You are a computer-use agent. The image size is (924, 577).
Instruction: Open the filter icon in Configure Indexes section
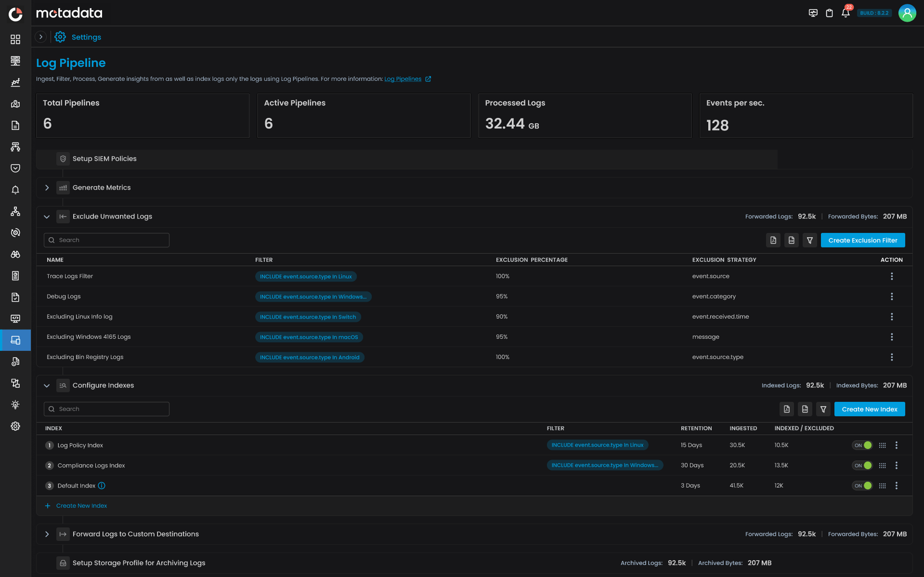click(x=823, y=409)
